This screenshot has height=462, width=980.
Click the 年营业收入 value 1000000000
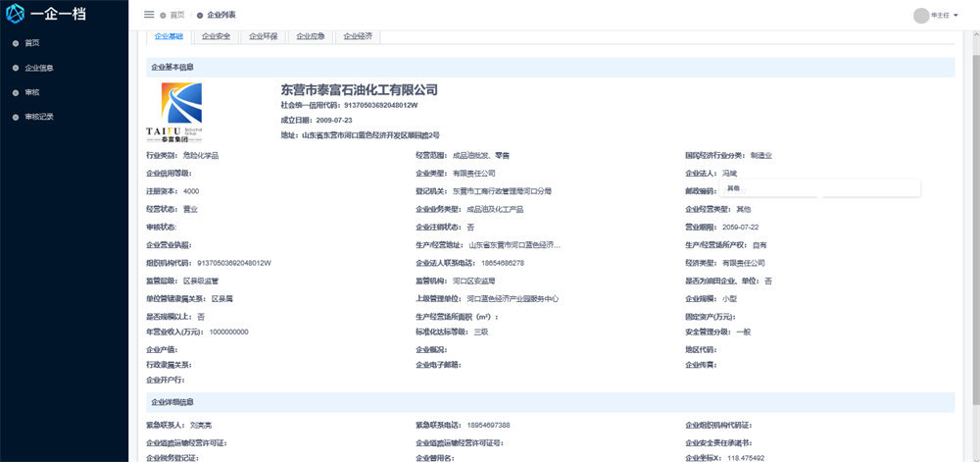click(x=228, y=332)
